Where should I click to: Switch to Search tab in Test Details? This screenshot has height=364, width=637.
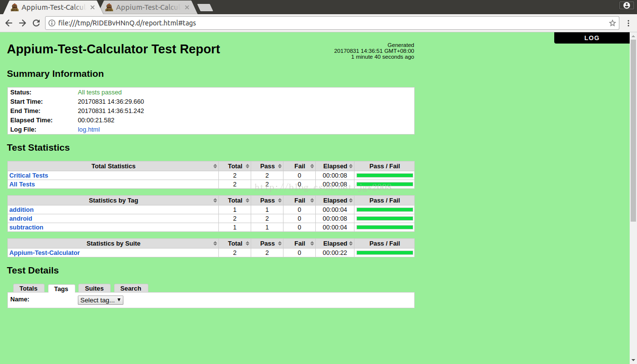[131, 289]
